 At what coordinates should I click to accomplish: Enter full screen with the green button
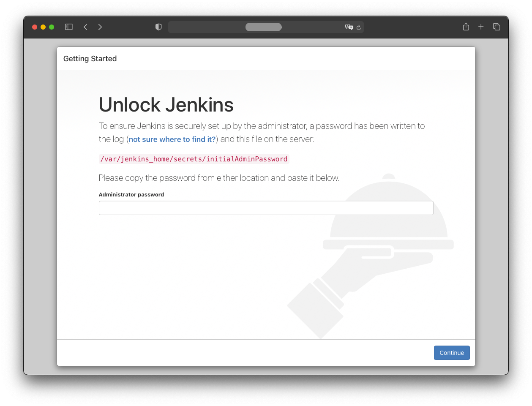52,27
